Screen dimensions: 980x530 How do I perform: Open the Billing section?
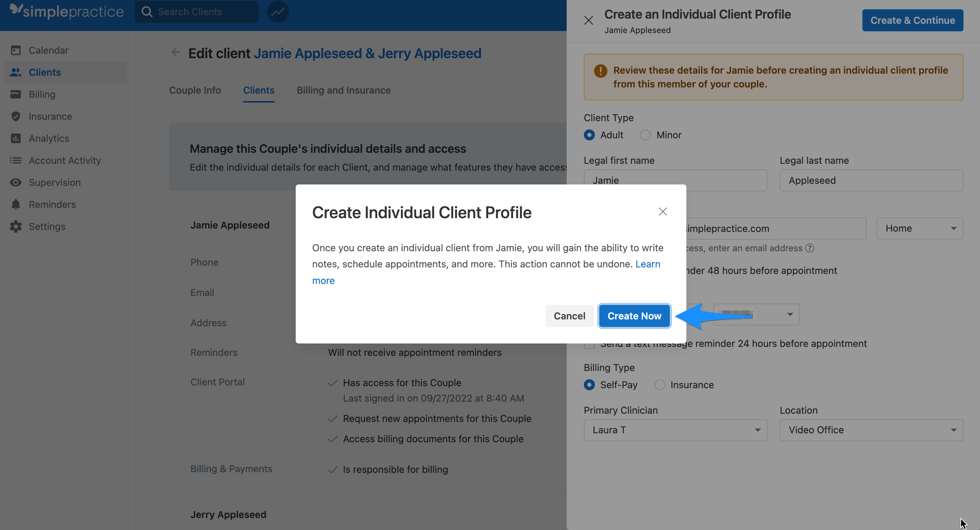[42, 94]
